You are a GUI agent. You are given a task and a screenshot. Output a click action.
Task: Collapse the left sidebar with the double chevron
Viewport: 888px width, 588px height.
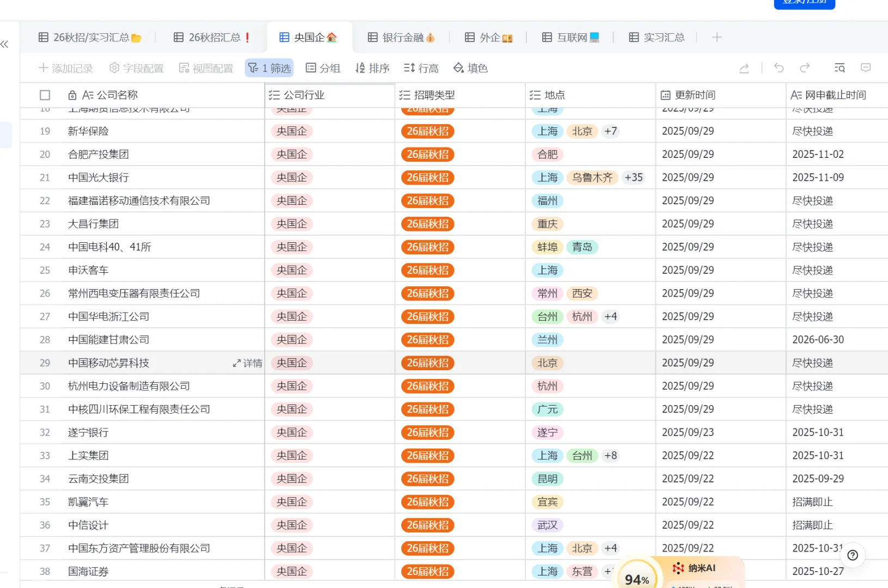[x=5, y=44]
